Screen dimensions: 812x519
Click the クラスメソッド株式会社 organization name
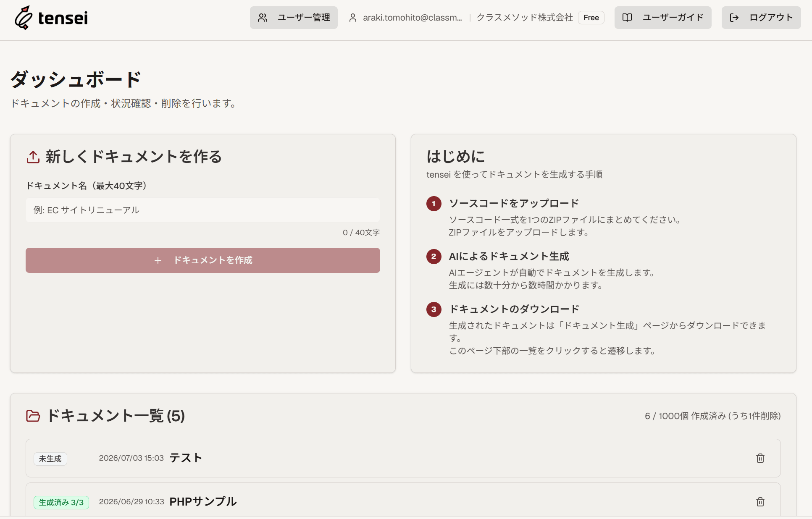pos(525,18)
